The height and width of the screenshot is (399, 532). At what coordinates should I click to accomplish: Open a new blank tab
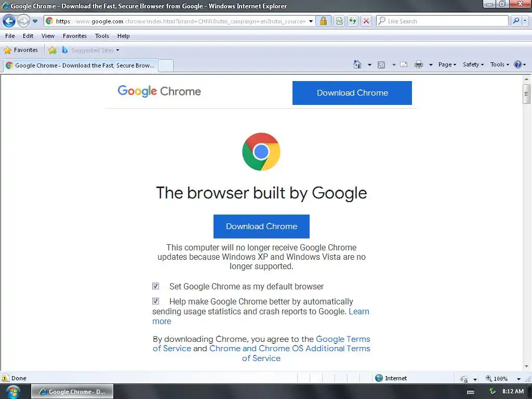pyautogui.click(x=166, y=65)
